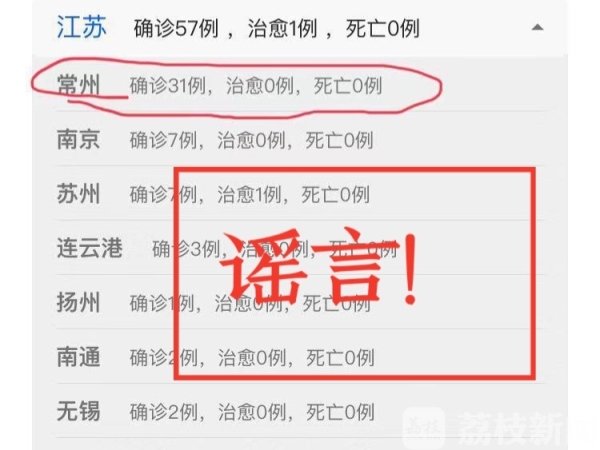The width and height of the screenshot is (600, 450).
Task: Click the 荔枝 watermark logo icon
Action: pyautogui.click(x=424, y=429)
